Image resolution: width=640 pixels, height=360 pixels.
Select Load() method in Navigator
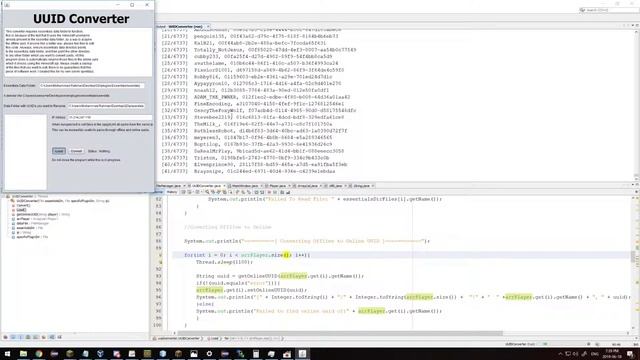click(x=21, y=210)
